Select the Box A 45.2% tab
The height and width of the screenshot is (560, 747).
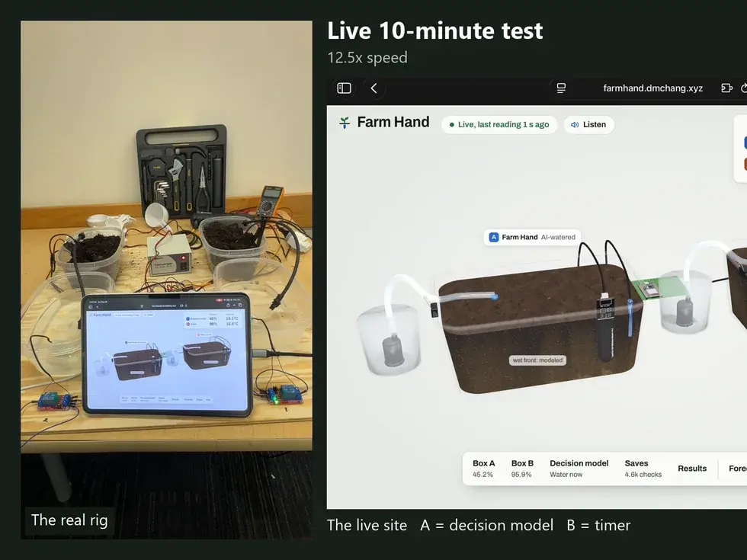pyautogui.click(x=483, y=469)
